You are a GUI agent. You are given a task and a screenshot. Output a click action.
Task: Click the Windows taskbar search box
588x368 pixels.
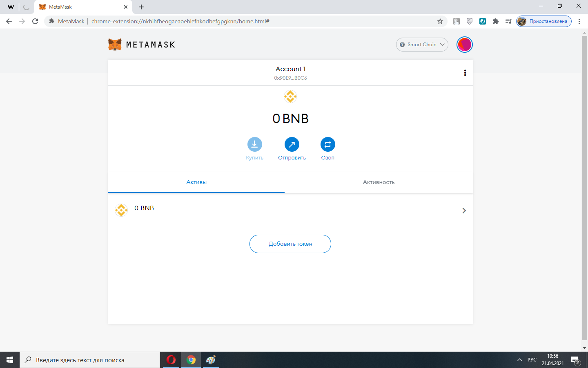(x=90, y=360)
